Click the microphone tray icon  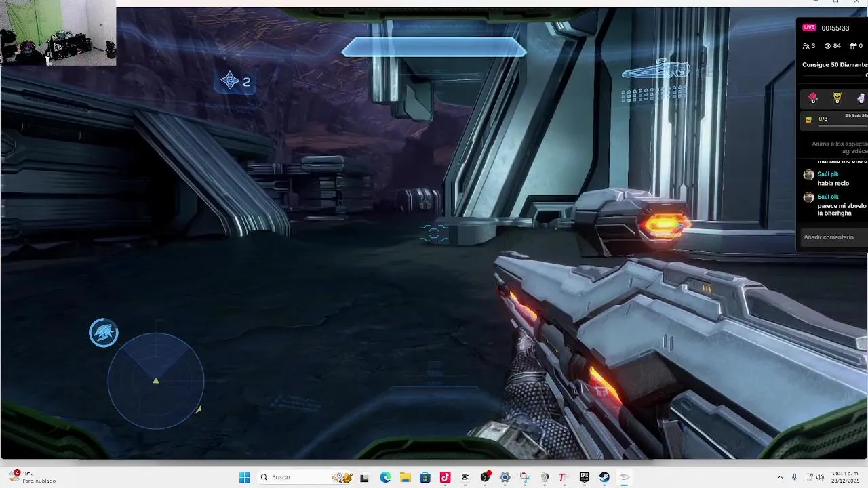795,477
